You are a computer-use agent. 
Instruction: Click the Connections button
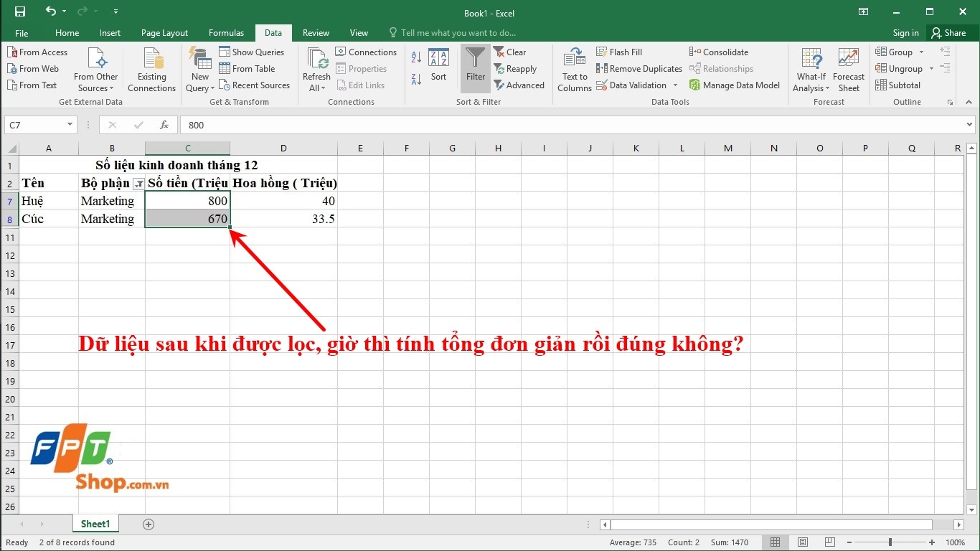[366, 52]
